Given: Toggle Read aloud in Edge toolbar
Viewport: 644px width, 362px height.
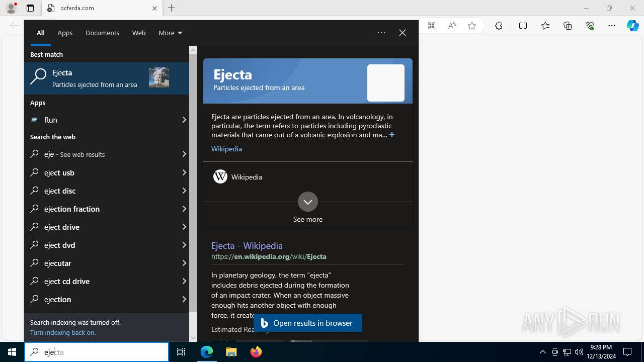Looking at the screenshot, I should coord(452,26).
